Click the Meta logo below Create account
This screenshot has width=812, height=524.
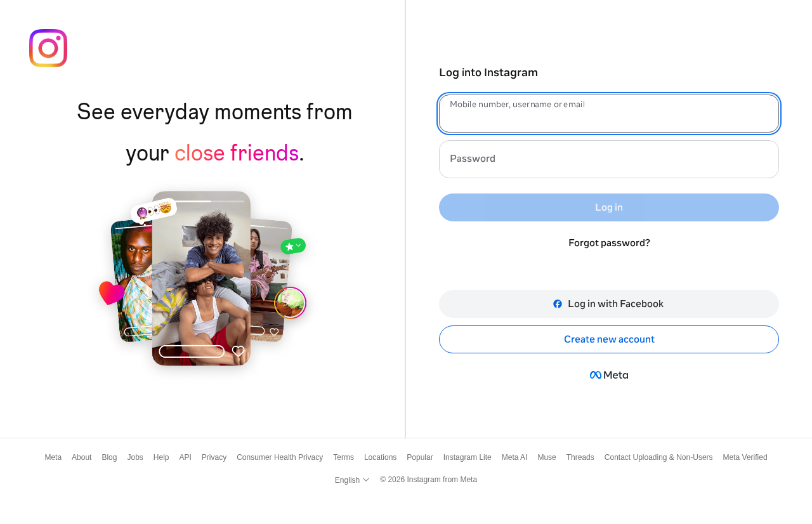[609, 375]
